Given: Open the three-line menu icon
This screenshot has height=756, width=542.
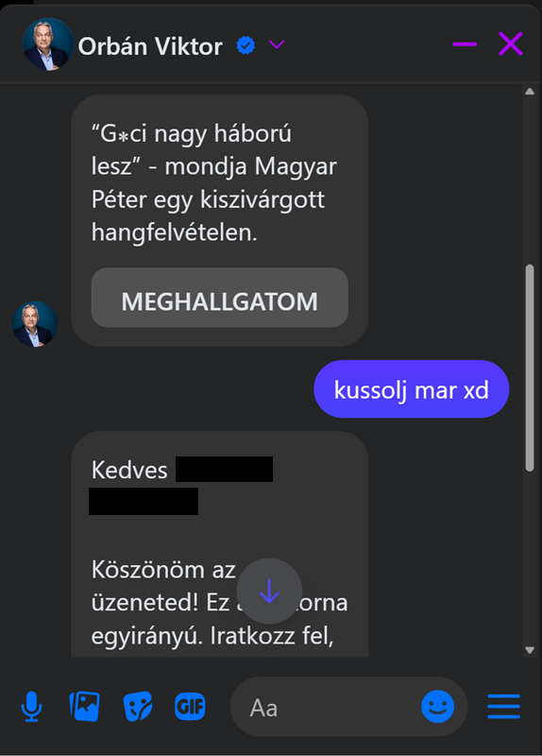Looking at the screenshot, I should (x=503, y=706).
